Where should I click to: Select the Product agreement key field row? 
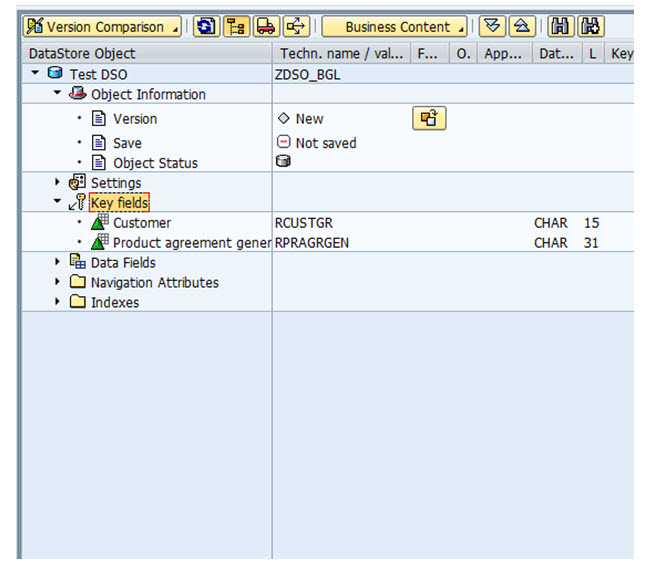pyautogui.click(x=191, y=243)
